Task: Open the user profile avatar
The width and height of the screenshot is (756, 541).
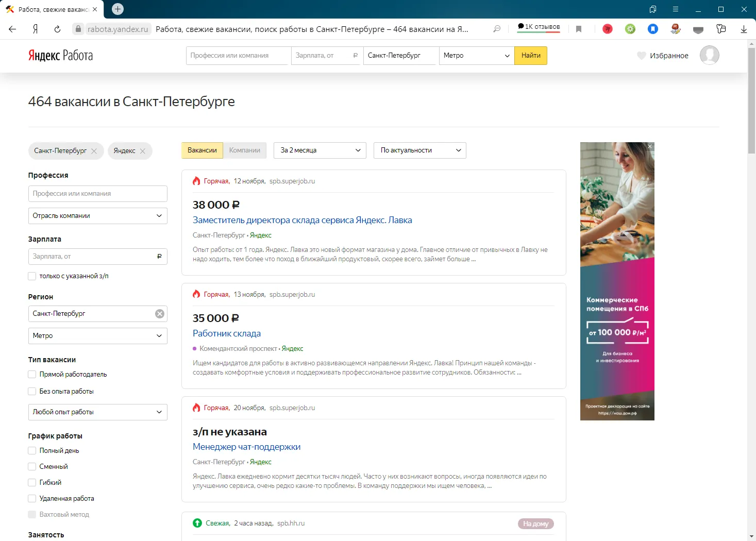Action: tap(710, 55)
